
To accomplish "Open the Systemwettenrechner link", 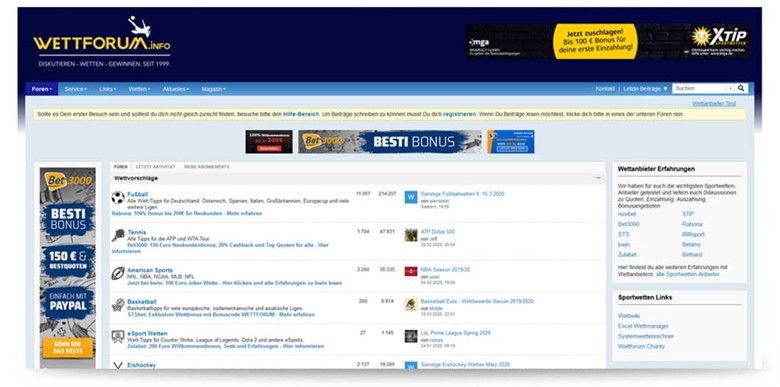I will [646, 336].
